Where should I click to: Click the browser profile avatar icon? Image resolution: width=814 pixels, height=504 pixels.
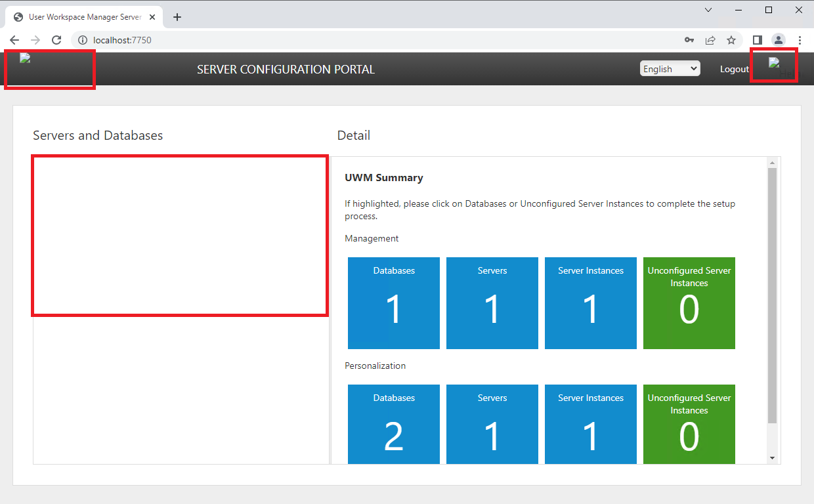pos(779,40)
